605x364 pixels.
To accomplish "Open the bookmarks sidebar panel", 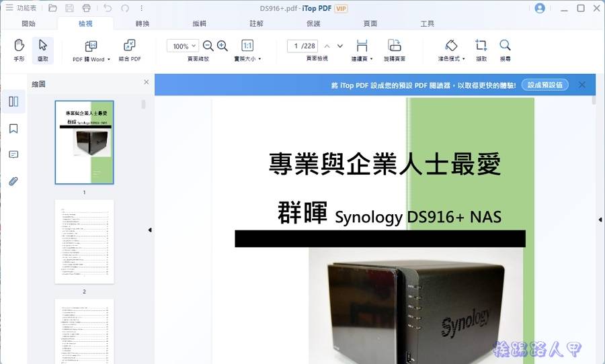I will tap(13, 128).
